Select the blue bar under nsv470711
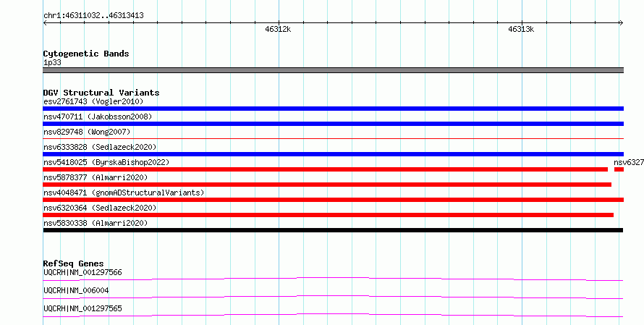The width and height of the screenshot is (644, 325). coord(333,124)
